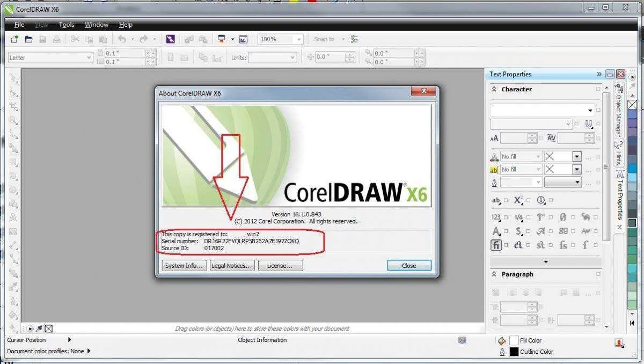Image resolution: width=644 pixels, height=364 pixels.
Task: Open the Help menu
Action: coord(126,25)
